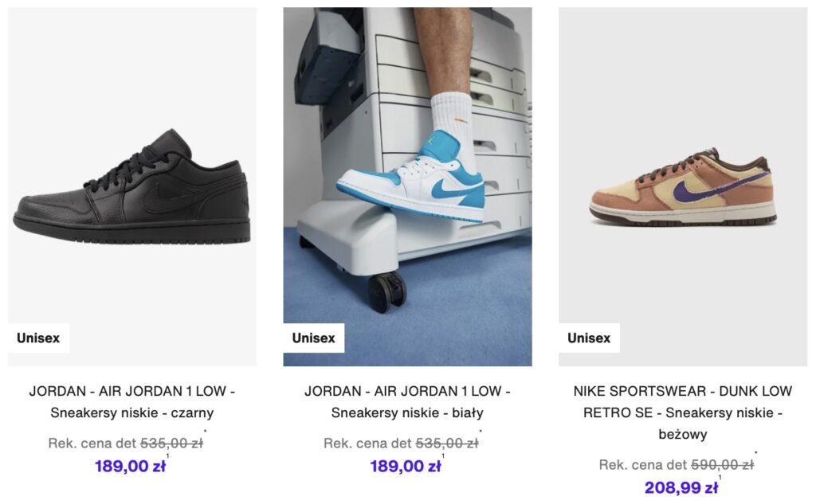Open the white and blue Air Jordan photo
816x504 pixels.
tap(407, 186)
